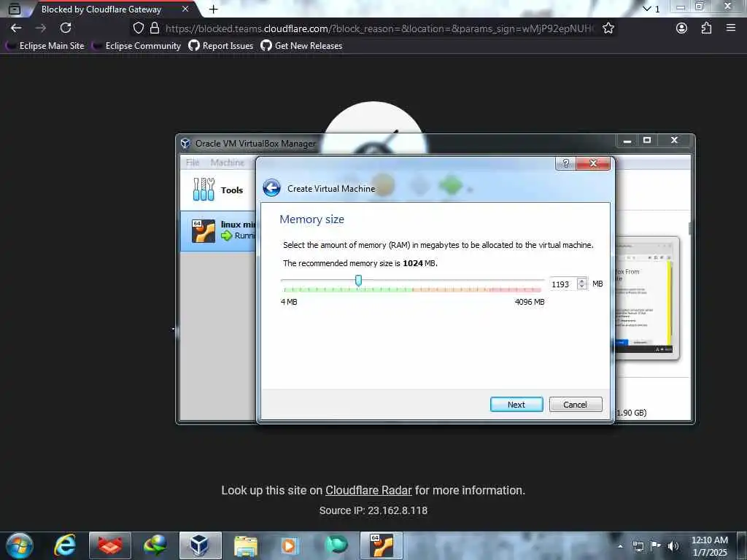This screenshot has width=747, height=560.
Task: Open the media player taskbar icon
Action: (x=289, y=545)
